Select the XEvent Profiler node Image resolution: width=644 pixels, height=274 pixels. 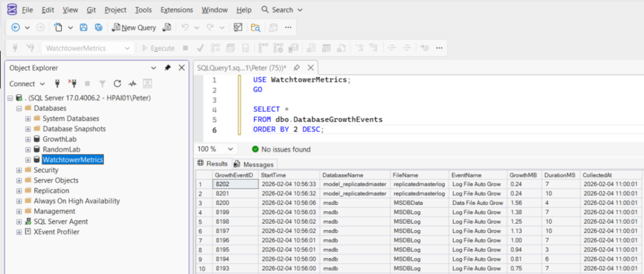pos(56,232)
